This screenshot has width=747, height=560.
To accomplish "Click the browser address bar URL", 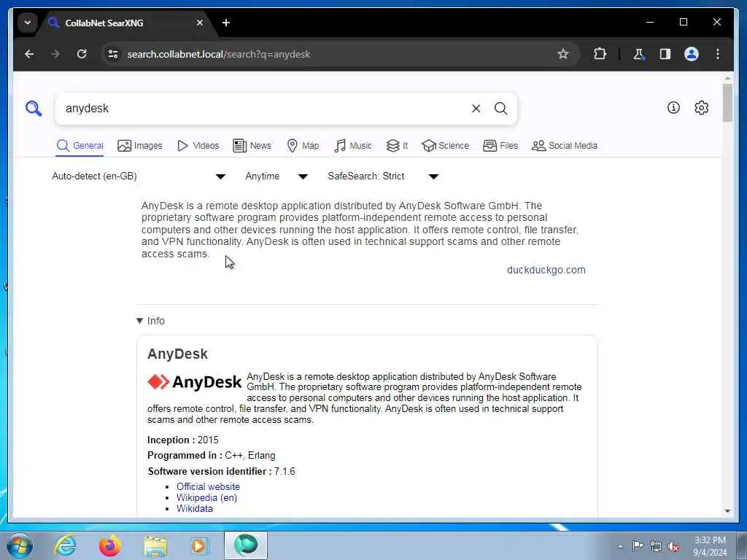I will 219,54.
